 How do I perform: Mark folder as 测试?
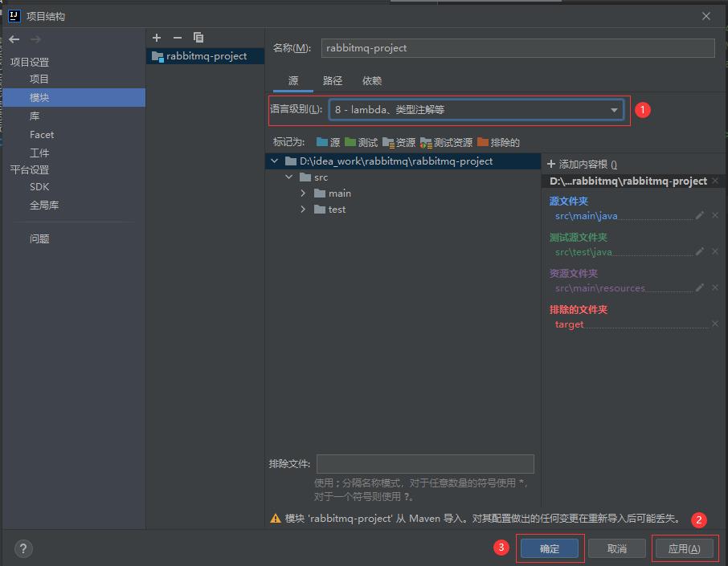coord(362,142)
